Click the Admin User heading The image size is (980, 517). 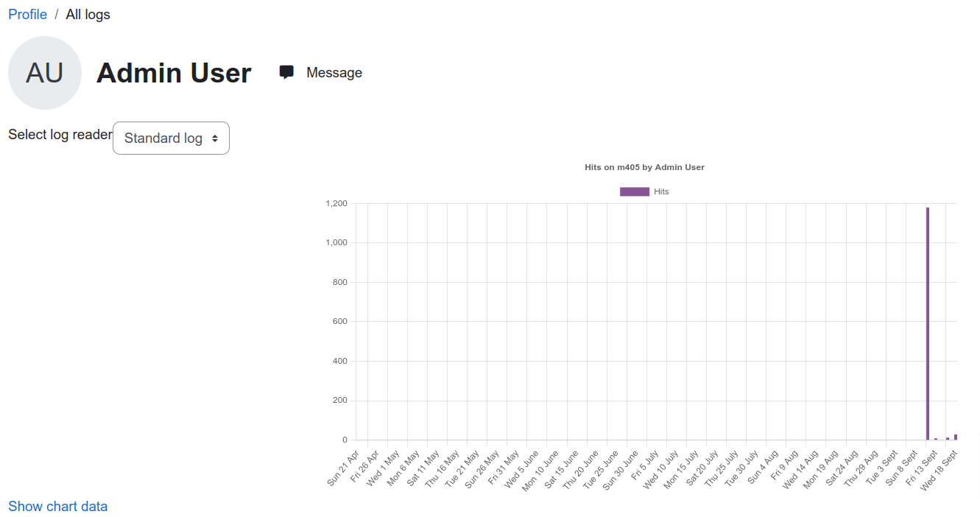coord(174,73)
